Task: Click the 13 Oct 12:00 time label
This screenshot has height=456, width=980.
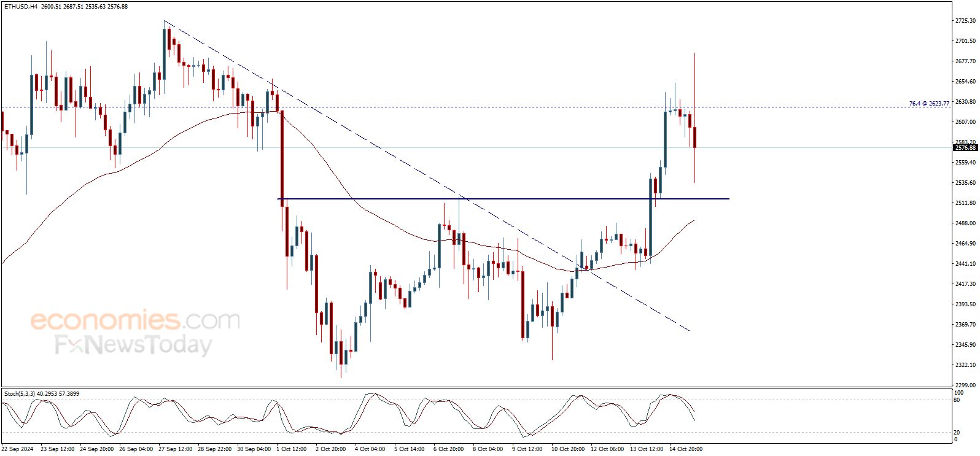Action: click(647, 449)
